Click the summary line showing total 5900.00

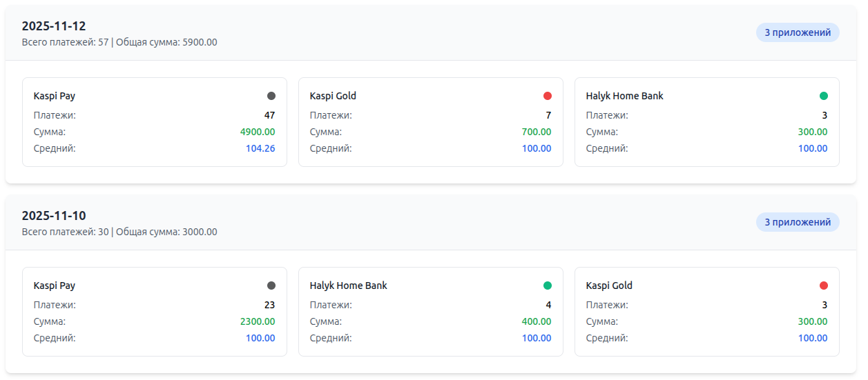pos(119,42)
